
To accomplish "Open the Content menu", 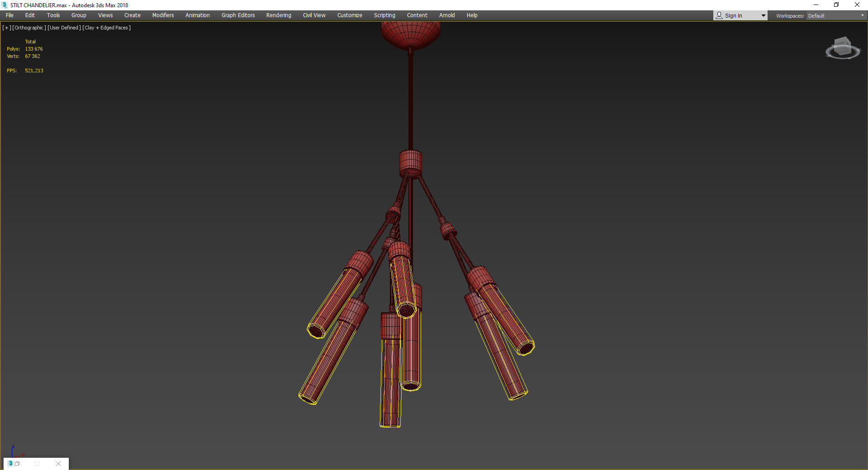I will pyautogui.click(x=417, y=15).
